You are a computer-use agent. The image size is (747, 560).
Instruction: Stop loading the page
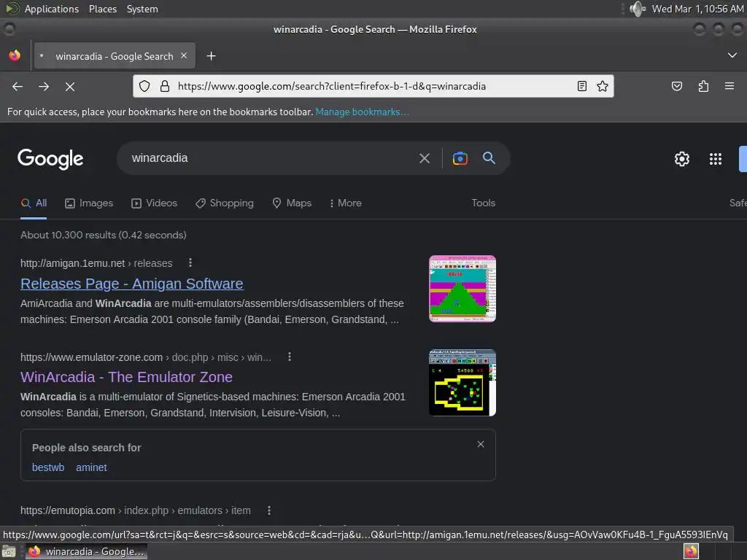point(70,86)
